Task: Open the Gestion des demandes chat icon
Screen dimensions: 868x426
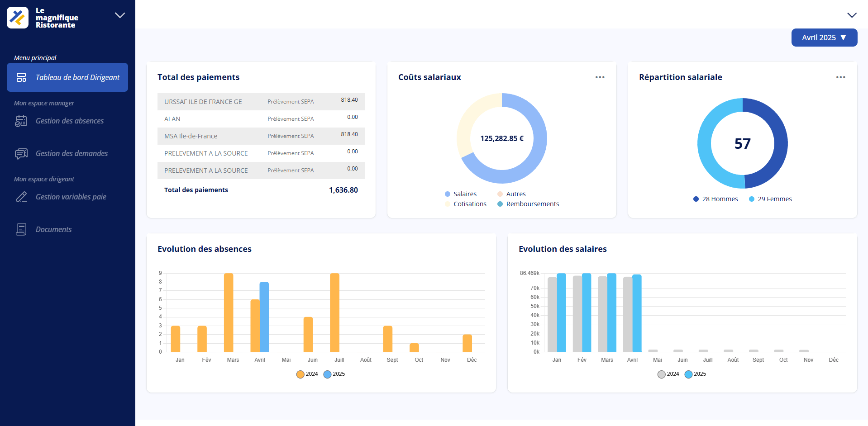Action: click(x=21, y=153)
